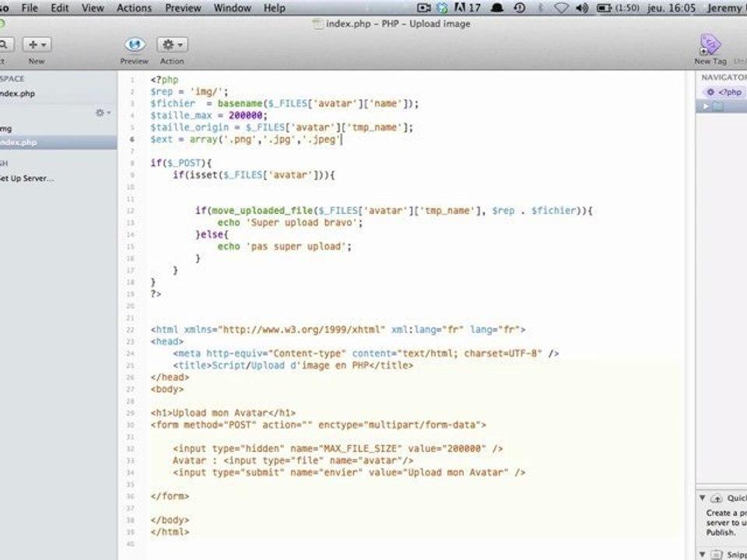Click on the move_uploaded_file function name
Viewport: 747px width, 560px height.
[x=262, y=211]
